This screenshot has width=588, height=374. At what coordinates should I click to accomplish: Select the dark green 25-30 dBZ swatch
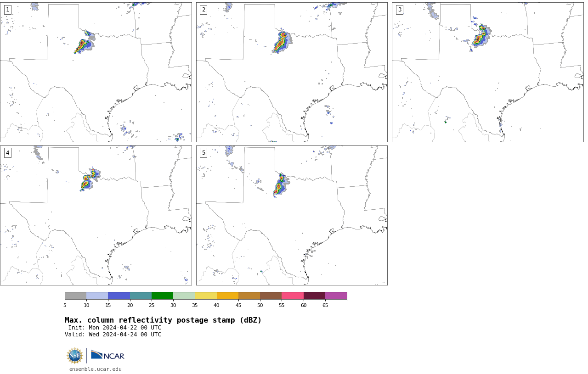[162, 296]
